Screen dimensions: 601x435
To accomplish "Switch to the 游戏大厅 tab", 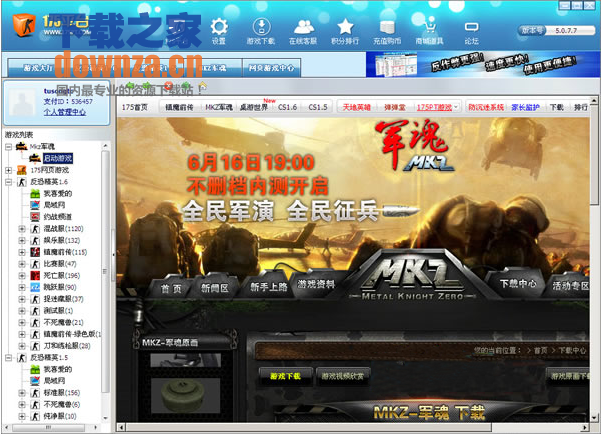I will pos(38,68).
